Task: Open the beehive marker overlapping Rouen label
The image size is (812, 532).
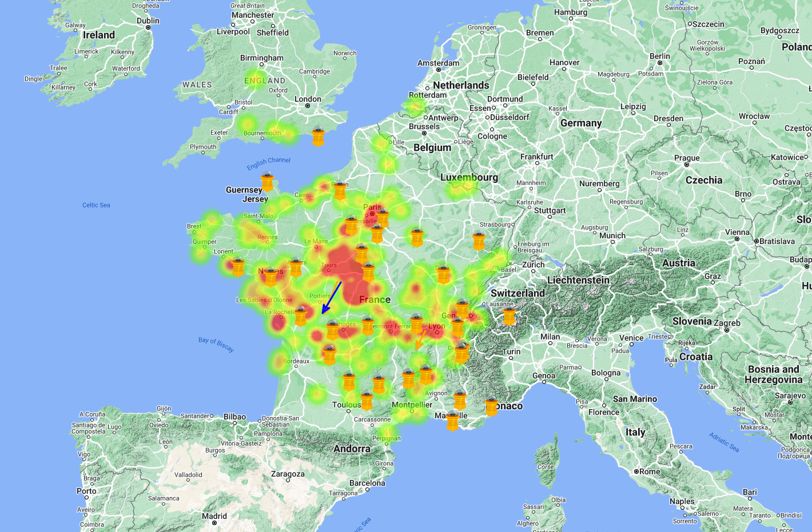Action: [340, 190]
